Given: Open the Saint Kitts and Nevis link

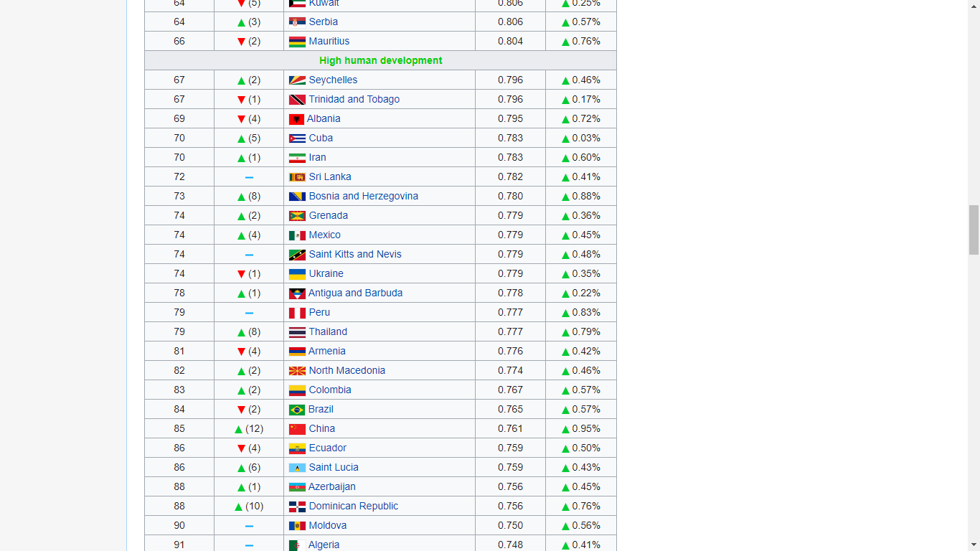Looking at the screenshot, I should 355,255.
